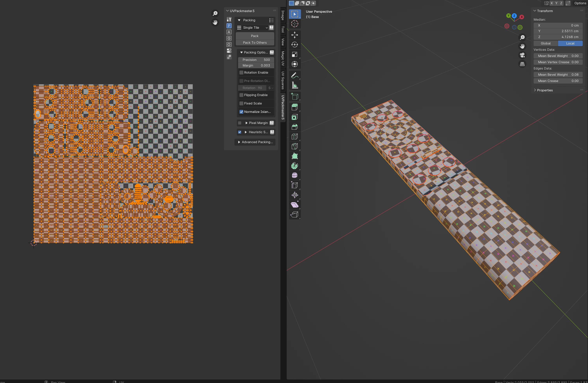Expand the Properties panel section
This screenshot has height=383, width=588.
click(545, 90)
